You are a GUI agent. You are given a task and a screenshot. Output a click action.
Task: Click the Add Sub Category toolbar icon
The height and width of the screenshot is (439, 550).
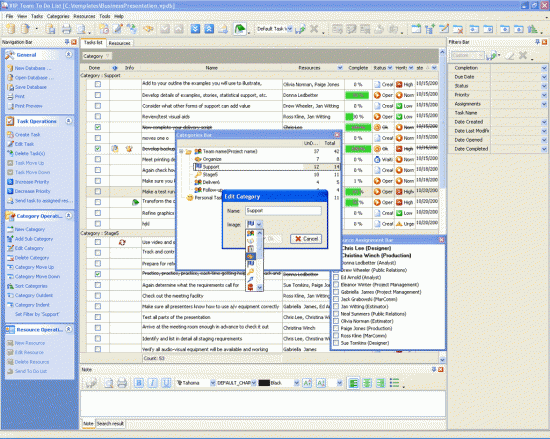click(430, 29)
